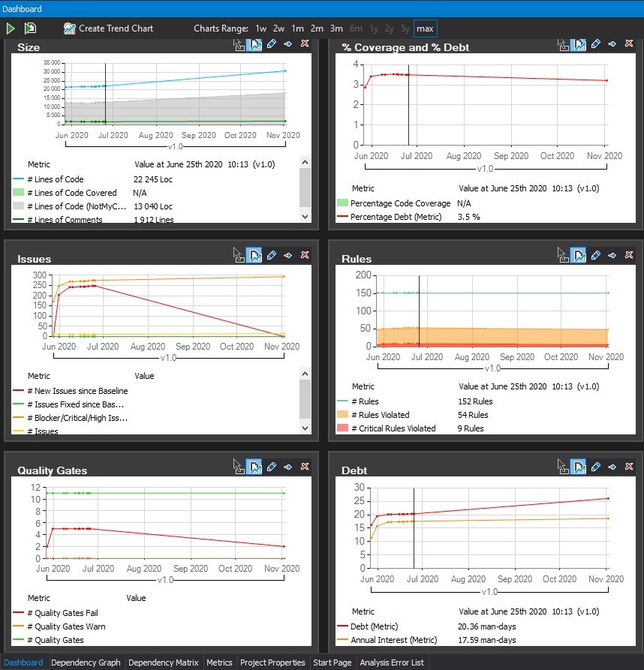Toggle the highlighted chart view icon on Size panel
This screenshot has height=670, width=644.
pyautogui.click(x=254, y=44)
